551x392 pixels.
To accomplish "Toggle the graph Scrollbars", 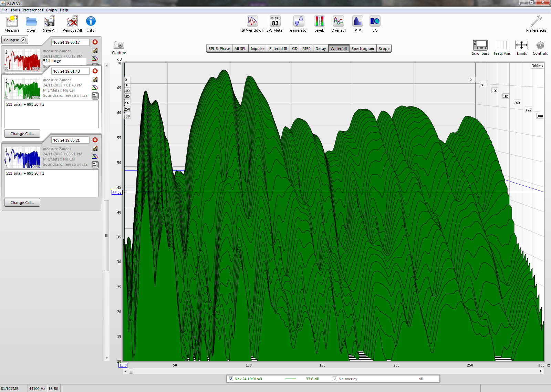I will click(x=480, y=45).
